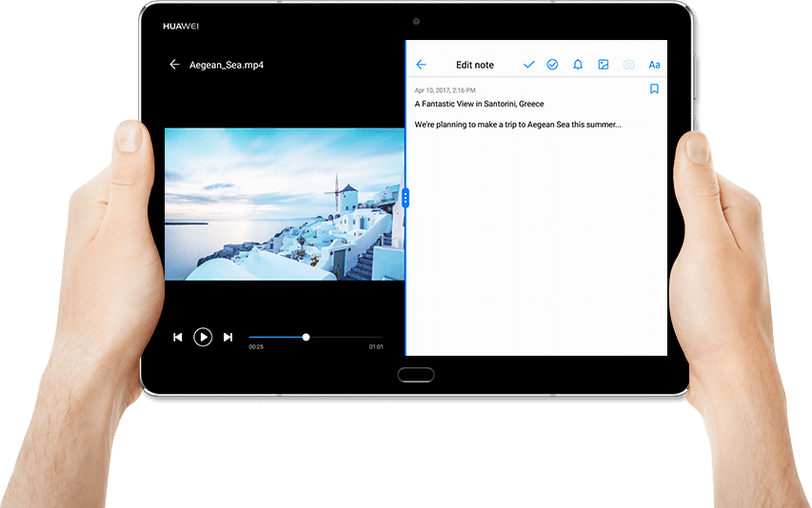Save the note with the checkmark icon
The image size is (812, 508).
(529, 65)
